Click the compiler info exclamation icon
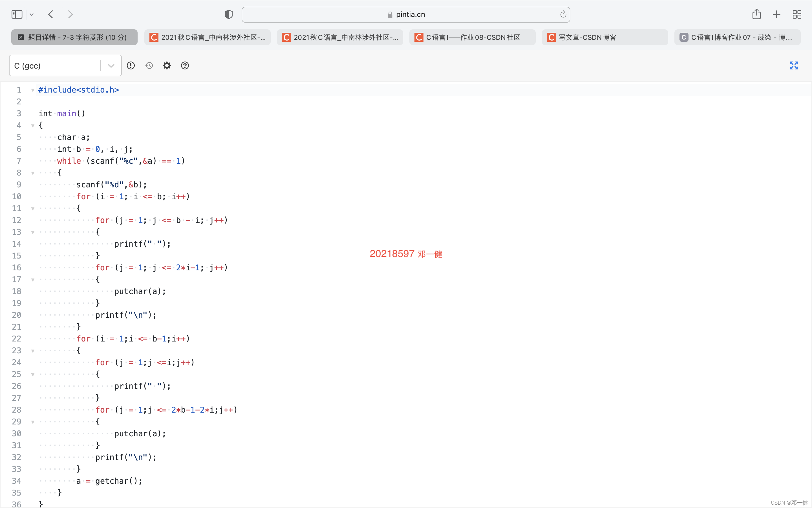812x508 pixels. pos(131,65)
